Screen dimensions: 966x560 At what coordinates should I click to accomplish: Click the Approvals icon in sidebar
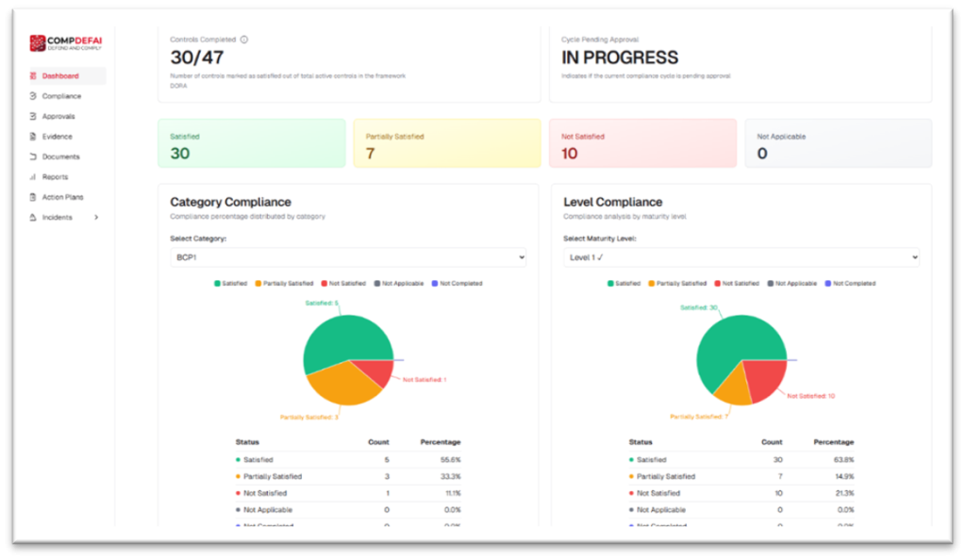(33, 117)
